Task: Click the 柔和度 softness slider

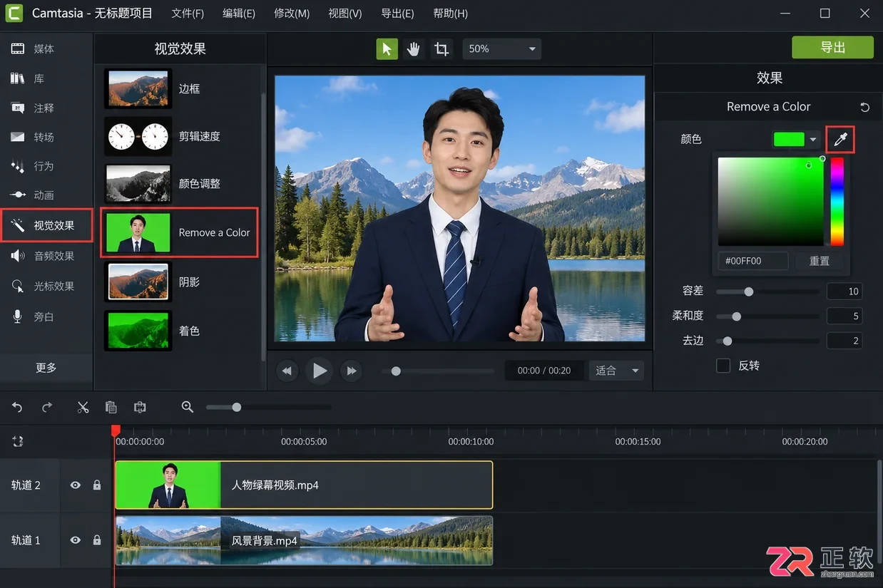Action: tap(767, 316)
